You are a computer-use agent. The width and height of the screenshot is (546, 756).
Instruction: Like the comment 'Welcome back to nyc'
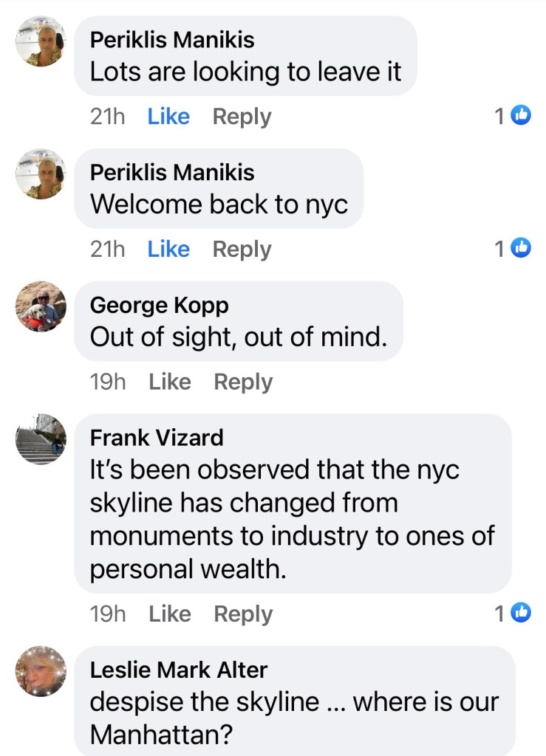(168, 250)
